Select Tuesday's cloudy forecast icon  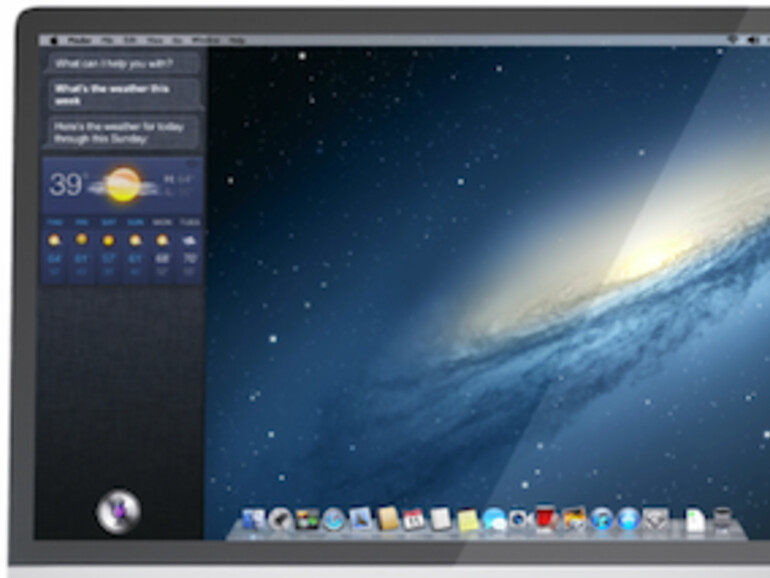coord(189,241)
